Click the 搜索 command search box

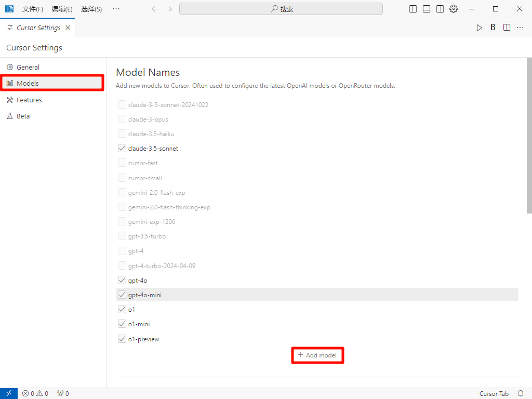coord(281,9)
